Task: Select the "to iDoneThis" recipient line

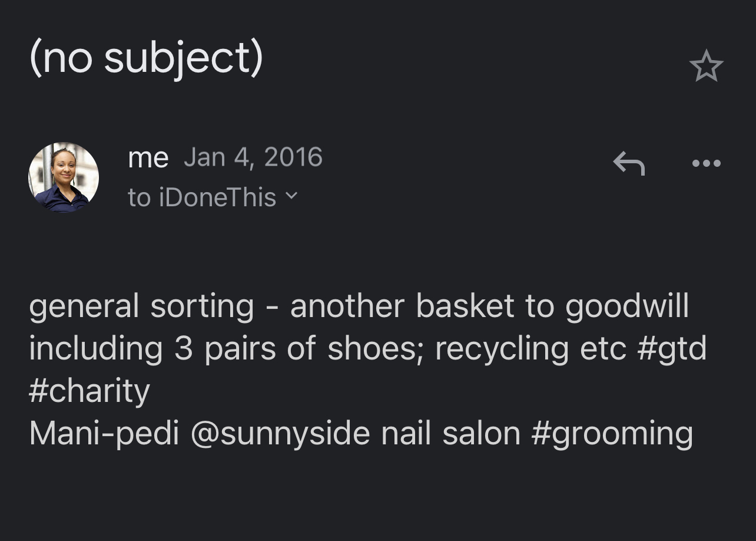Action: (202, 197)
